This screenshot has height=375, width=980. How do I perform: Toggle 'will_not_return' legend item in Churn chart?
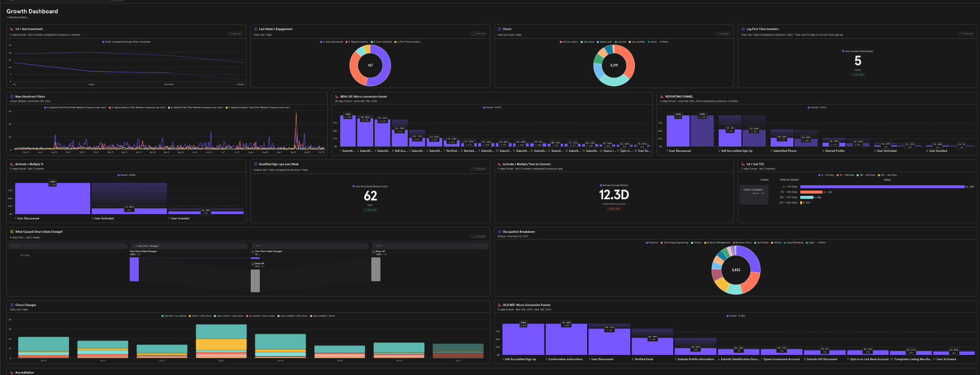(569, 42)
